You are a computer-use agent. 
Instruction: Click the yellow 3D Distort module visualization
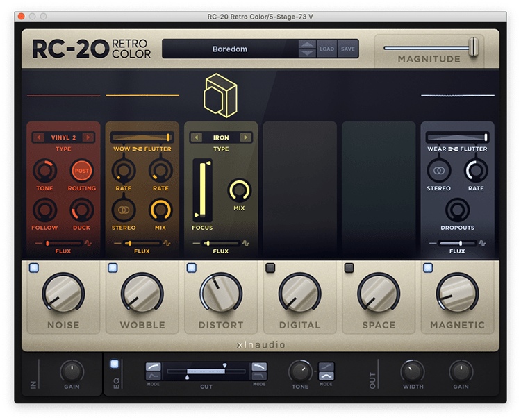pos(221,96)
